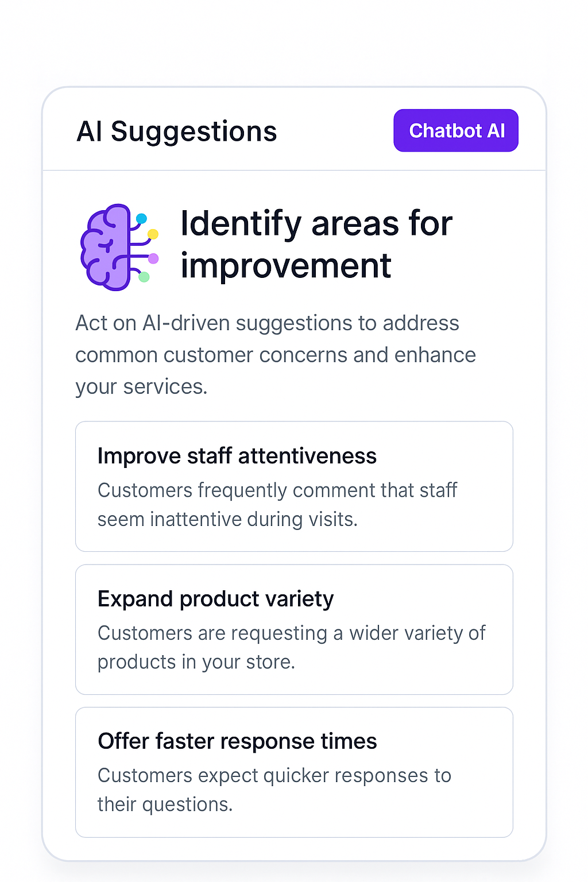
Task: Click the yellow dot on the brain icon
Action: tap(153, 234)
